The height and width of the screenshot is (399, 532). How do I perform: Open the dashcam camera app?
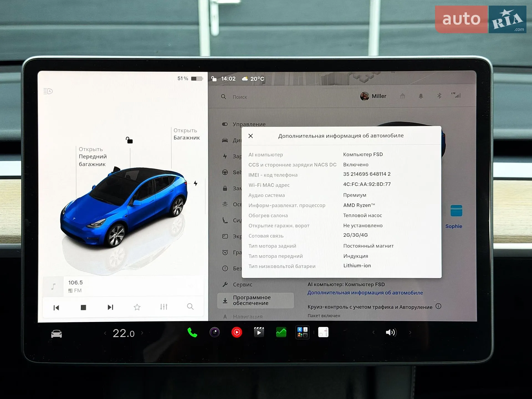coord(214,332)
